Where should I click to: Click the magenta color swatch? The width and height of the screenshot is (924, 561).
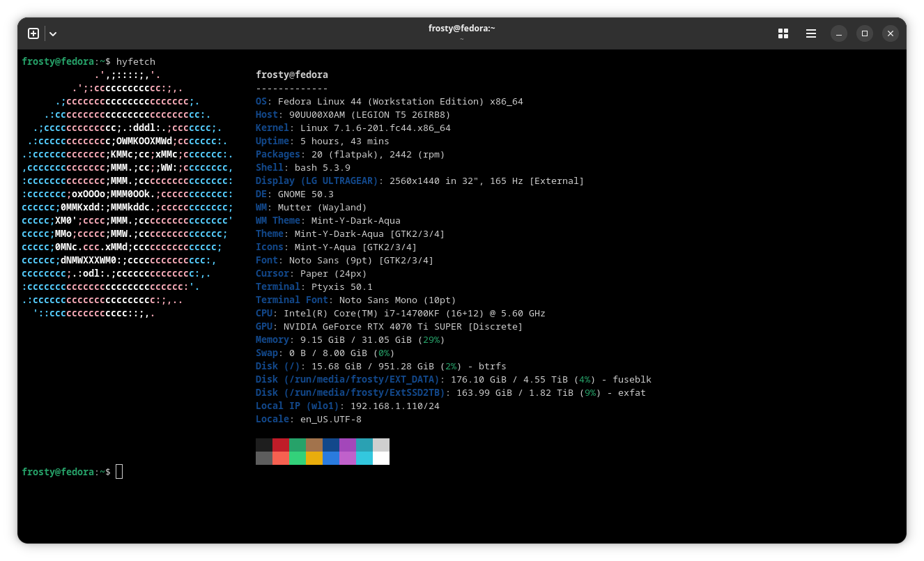[x=348, y=458]
